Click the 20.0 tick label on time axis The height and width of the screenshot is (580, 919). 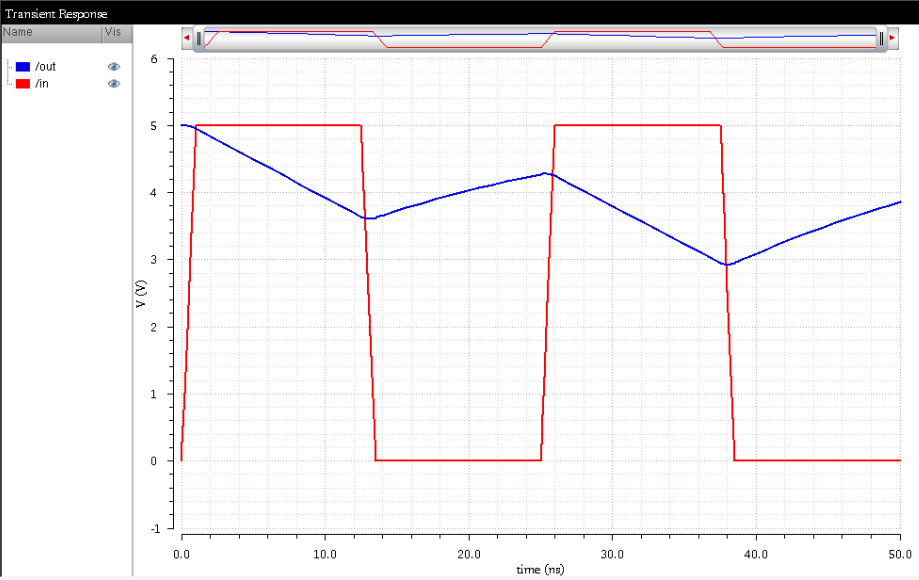pos(469,554)
